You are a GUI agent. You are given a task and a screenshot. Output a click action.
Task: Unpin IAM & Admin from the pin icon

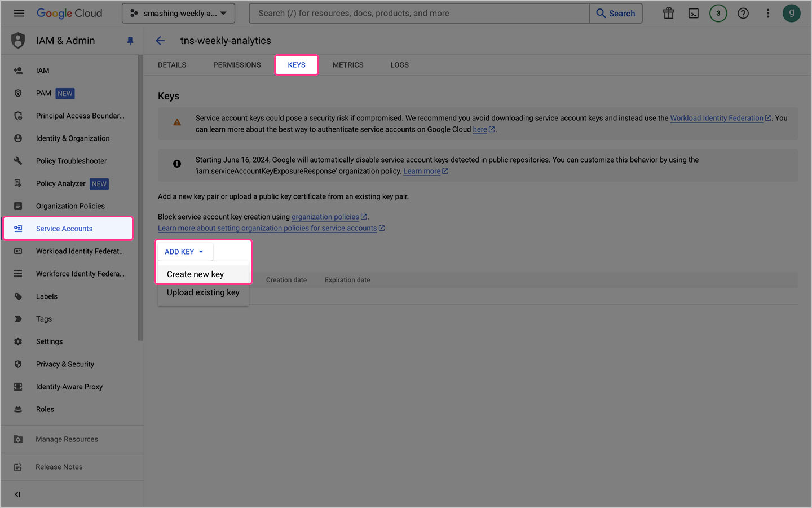pos(130,41)
